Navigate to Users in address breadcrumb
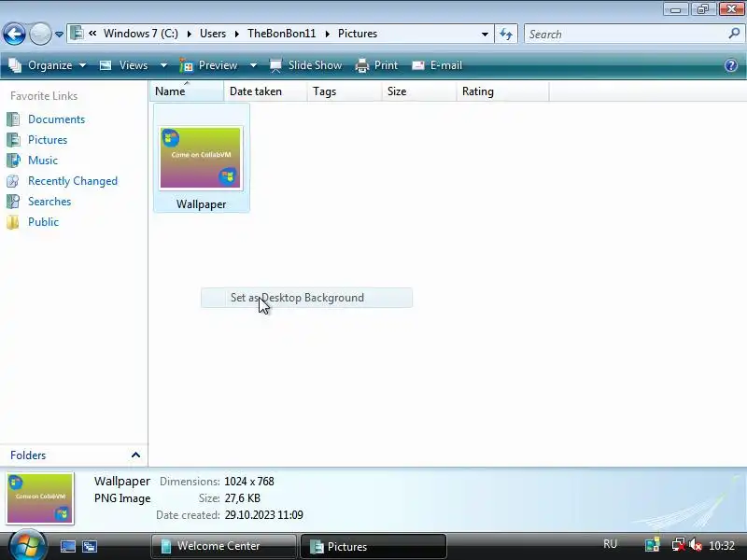Image resolution: width=747 pixels, height=560 pixels. [x=213, y=34]
